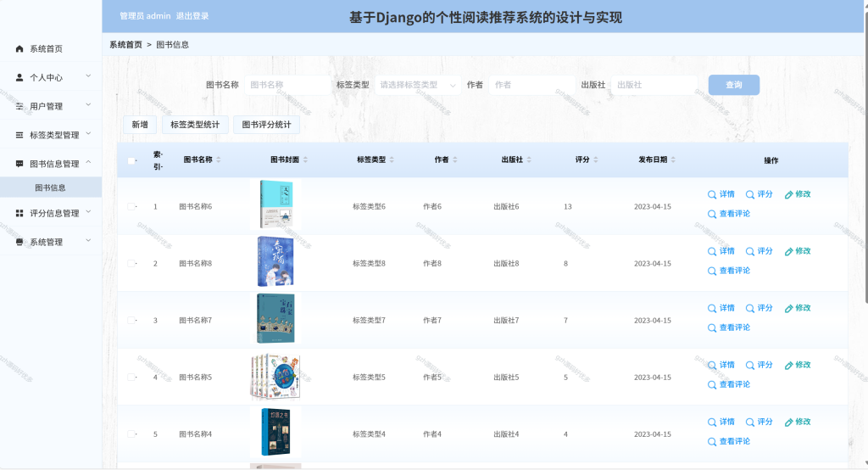This screenshot has width=868, height=470.
Task: Click 评分 for 图书名称8
Action: (759, 252)
